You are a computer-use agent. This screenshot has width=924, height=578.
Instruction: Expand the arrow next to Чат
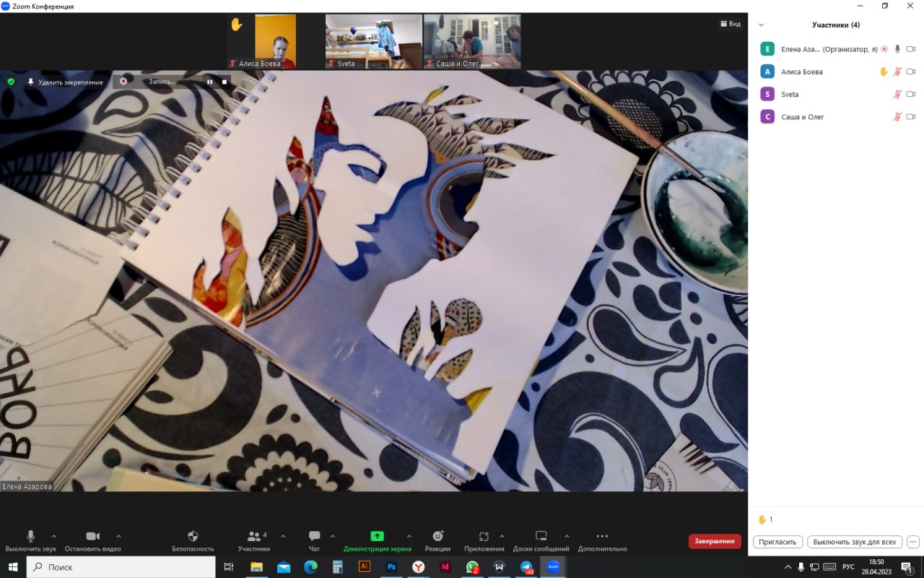332,536
